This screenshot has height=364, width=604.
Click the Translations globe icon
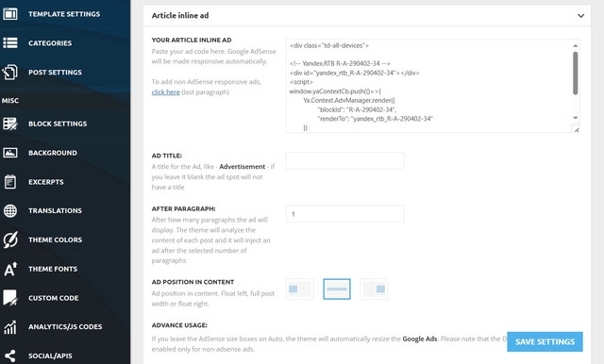10,210
